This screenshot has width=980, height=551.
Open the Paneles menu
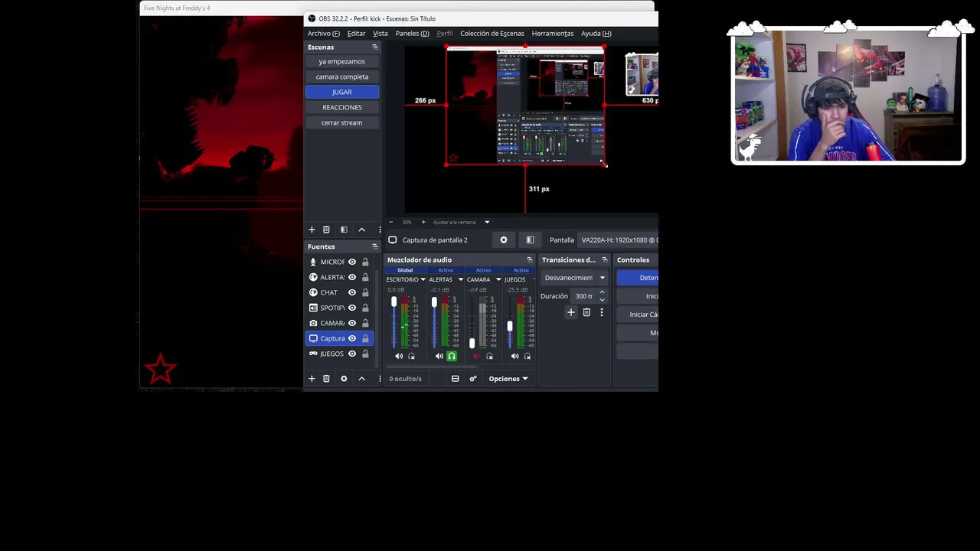(x=412, y=33)
